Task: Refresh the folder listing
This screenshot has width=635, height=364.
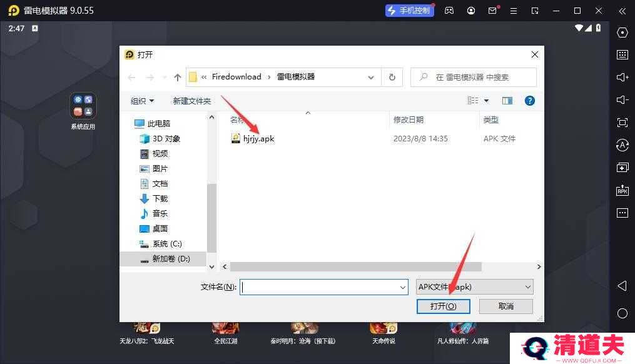Action: click(x=392, y=77)
